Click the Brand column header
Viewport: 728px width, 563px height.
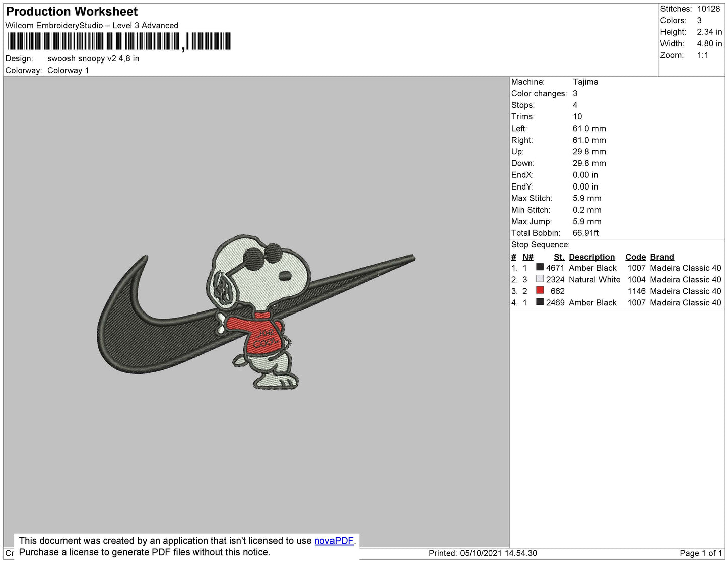[661, 257]
